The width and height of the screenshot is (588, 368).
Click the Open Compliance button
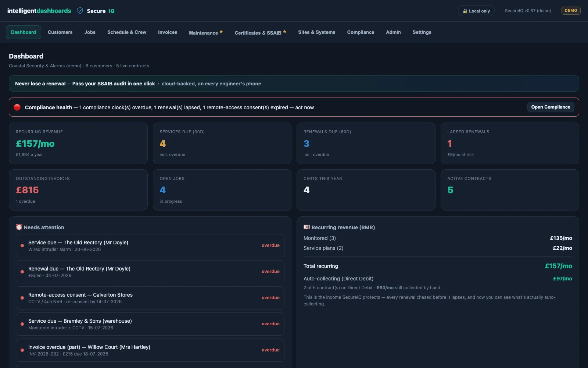click(x=551, y=107)
